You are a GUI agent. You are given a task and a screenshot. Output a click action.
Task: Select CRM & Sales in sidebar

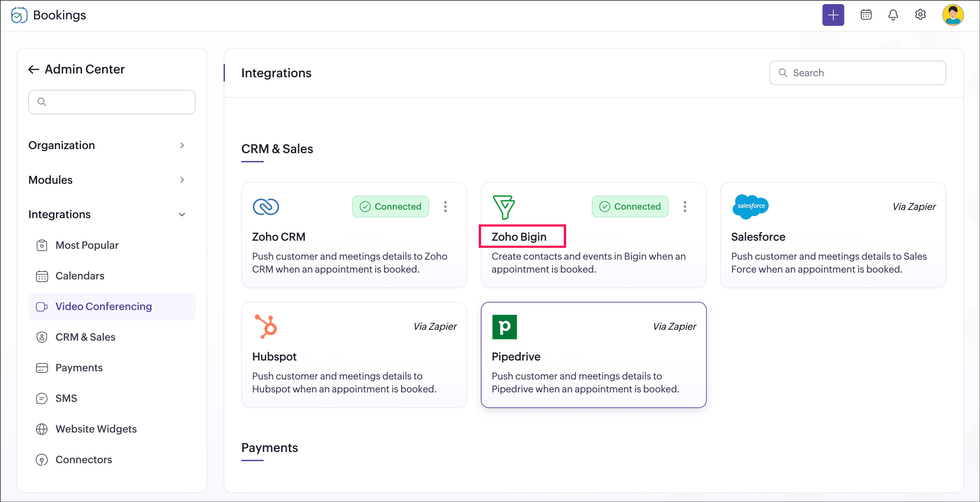[x=85, y=337]
